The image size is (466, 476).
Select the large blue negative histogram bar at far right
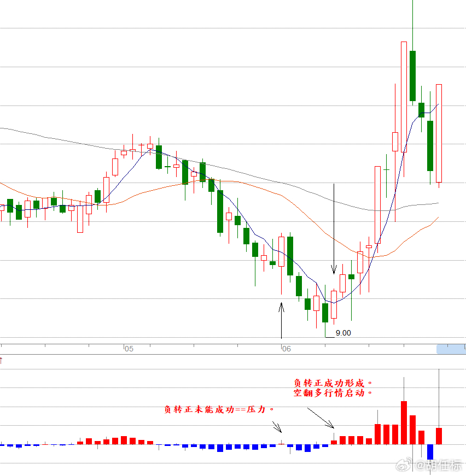(x=430, y=452)
